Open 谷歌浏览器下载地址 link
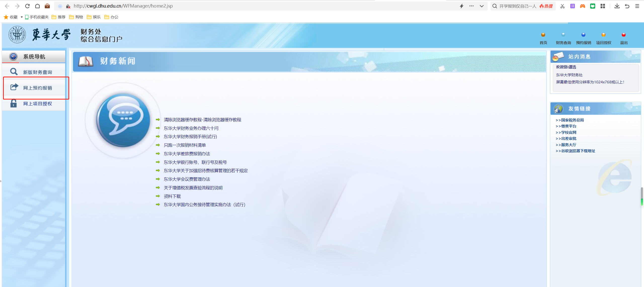 [578, 151]
